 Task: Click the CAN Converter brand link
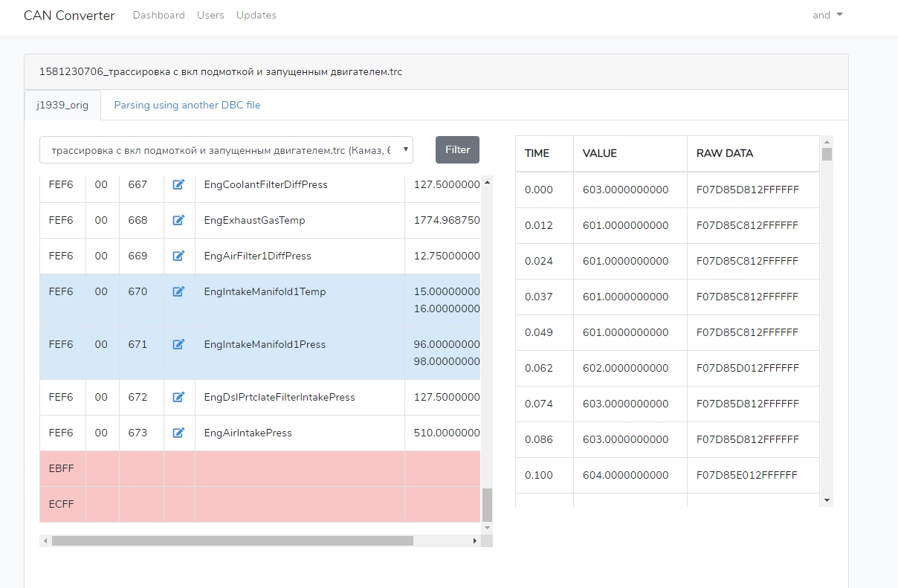(x=69, y=16)
